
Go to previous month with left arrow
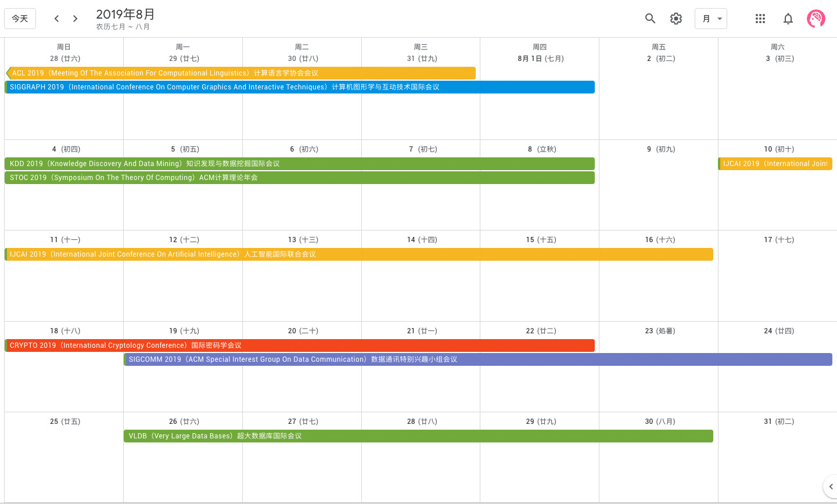[56, 19]
